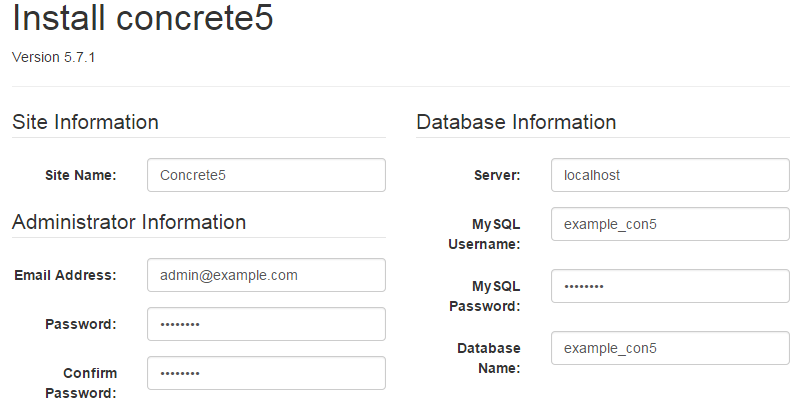Image resolution: width=800 pixels, height=414 pixels.
Task: Edit the Server field showing localhost
Action: (x=670, y=175)
